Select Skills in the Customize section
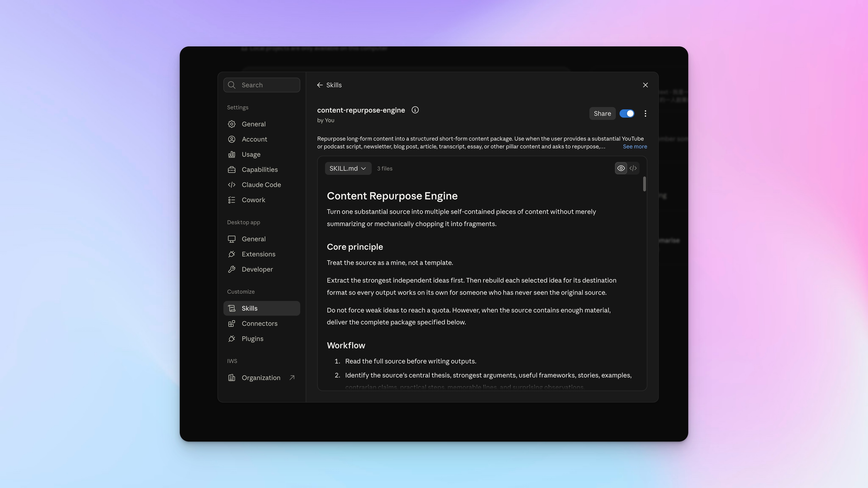 pos(262,308)
